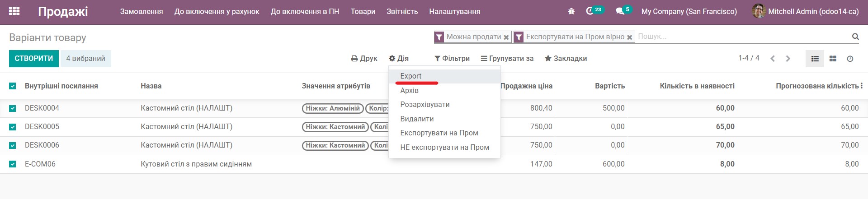Choose Export from the action menu

[x=444, y=76]
